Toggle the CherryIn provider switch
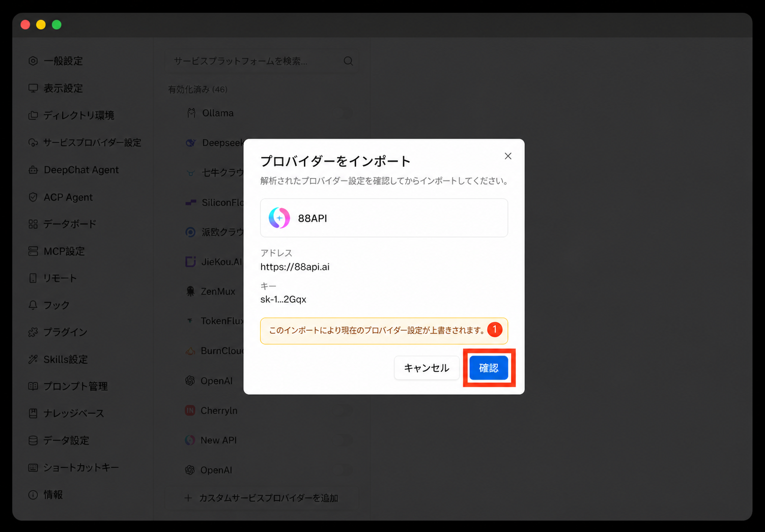Viewport: 765px width, 532px height. tap(344, 410)
